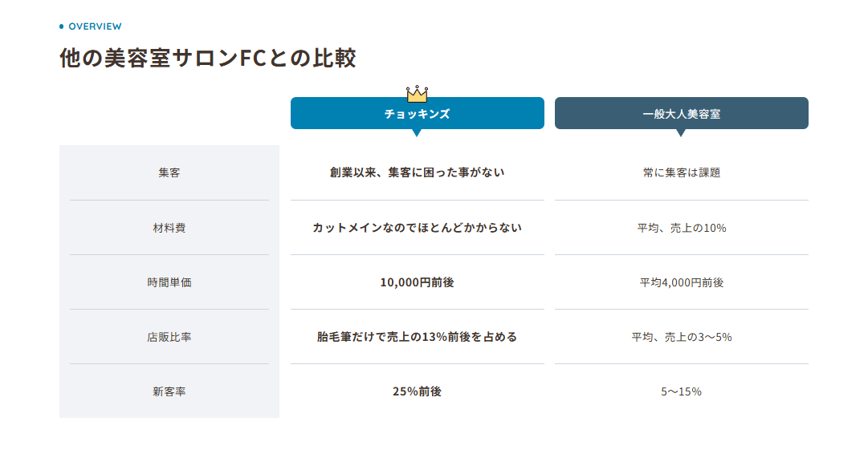
Task: Click the 平均、売上の10% cell
Action: point(681,228)
